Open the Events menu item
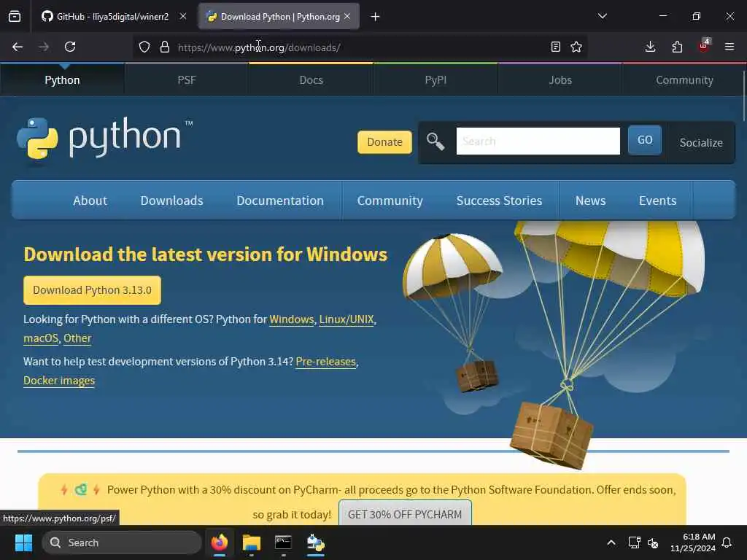 (658, 201)
